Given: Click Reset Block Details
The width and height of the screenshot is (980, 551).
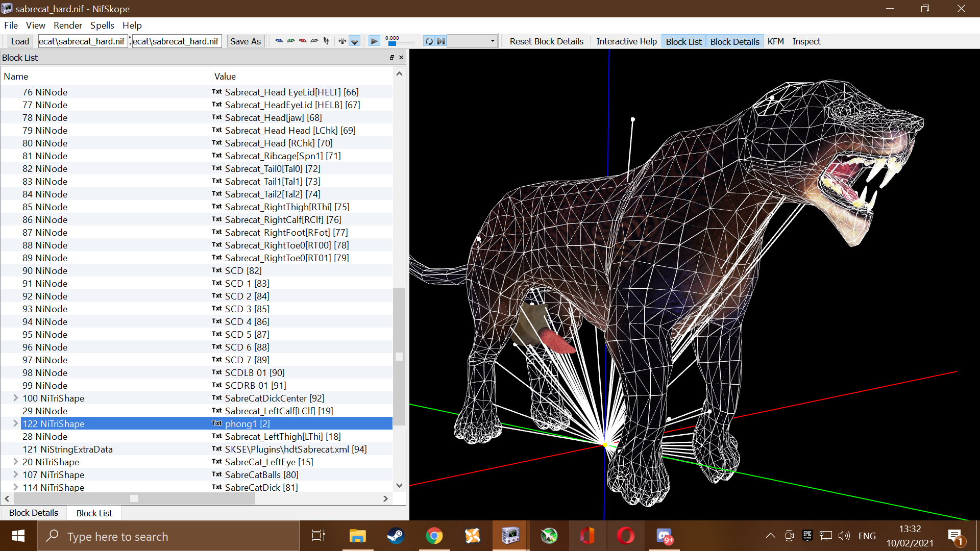Looking at the screenshot, I should pos(546,41).
